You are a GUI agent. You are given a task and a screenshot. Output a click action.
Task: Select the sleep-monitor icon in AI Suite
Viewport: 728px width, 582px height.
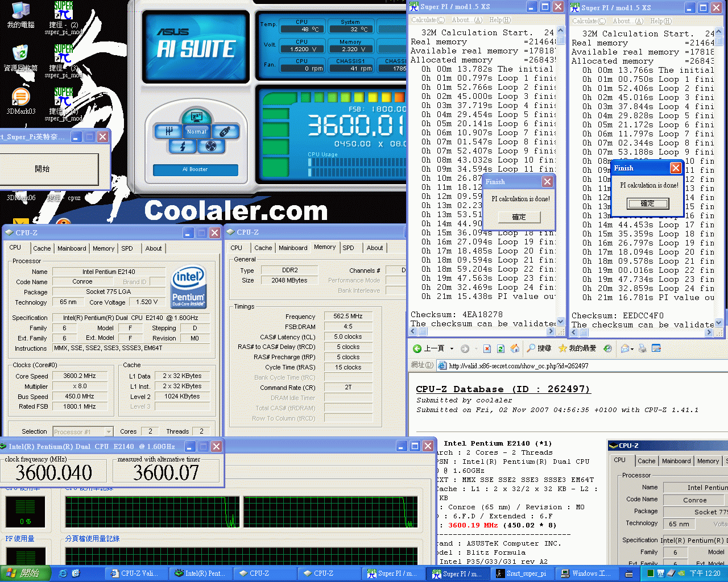tap(197, 117)
